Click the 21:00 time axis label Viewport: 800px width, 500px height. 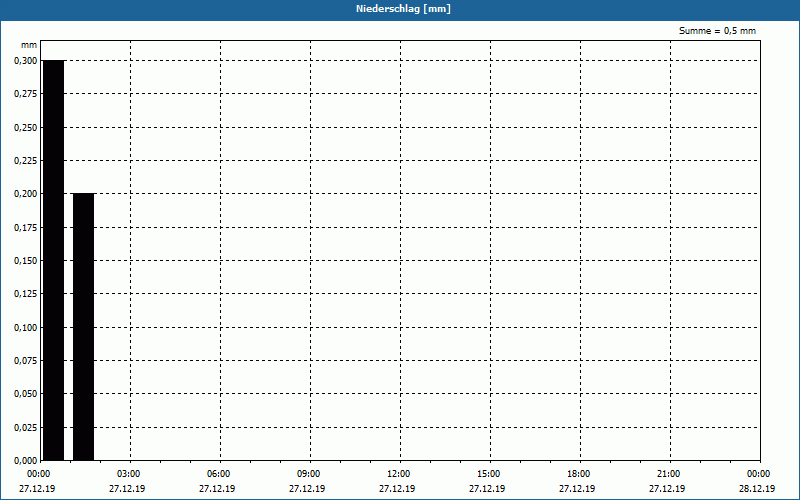tap(668, 474)
